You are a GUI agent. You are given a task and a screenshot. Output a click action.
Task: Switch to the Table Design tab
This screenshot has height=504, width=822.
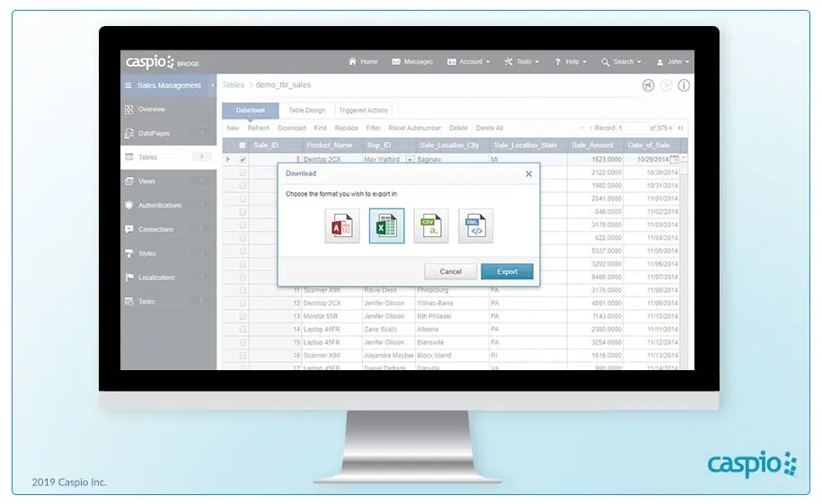(306, 111)
